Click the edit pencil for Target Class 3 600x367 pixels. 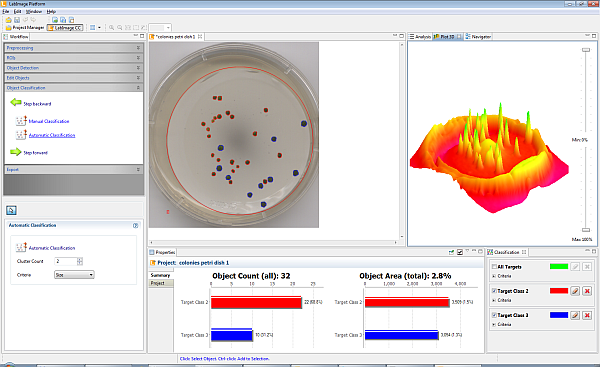(575, 315)
